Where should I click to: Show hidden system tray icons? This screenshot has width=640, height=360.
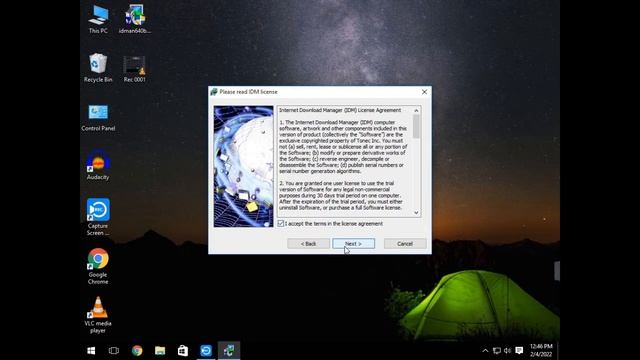pos(485,351)
